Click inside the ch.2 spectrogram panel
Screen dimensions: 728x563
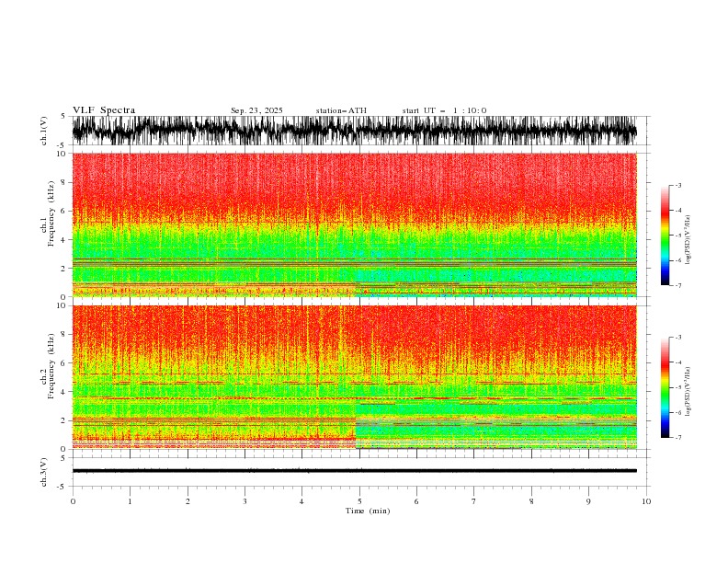pos(354,377)
